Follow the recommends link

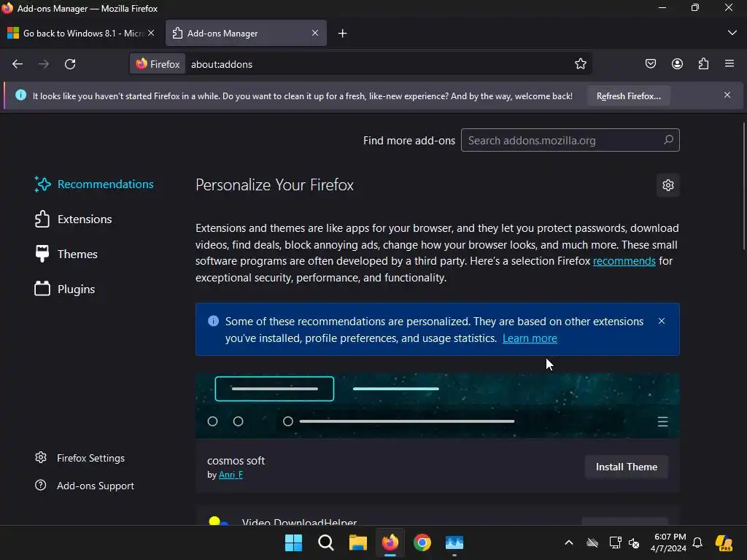point(624,261)
